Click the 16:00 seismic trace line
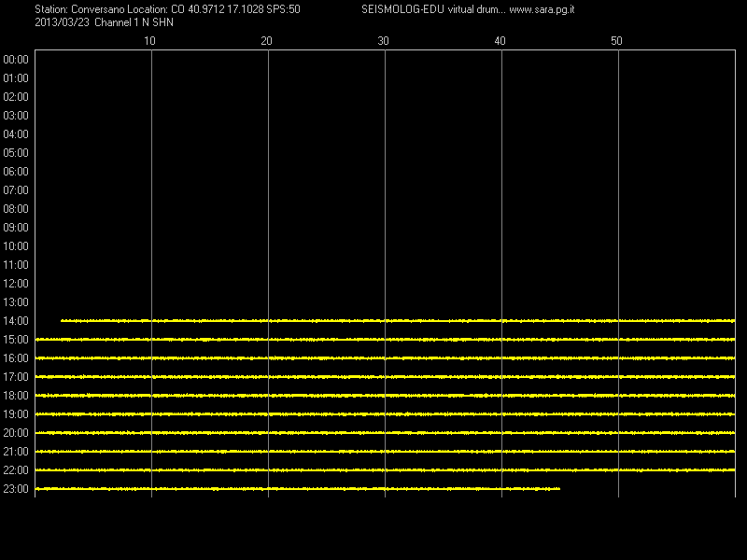Image resolution: width=747 pixels, height=560 pixels. tap(385, 358)
